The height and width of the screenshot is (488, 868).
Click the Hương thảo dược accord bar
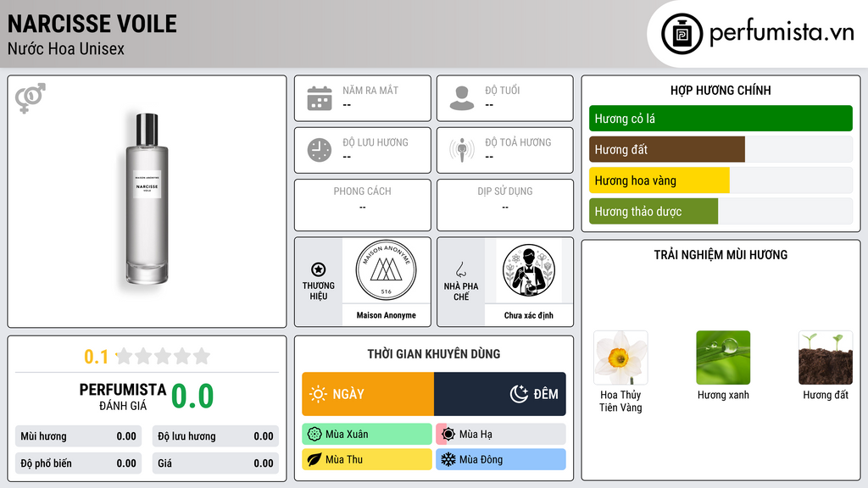point(654,211)
